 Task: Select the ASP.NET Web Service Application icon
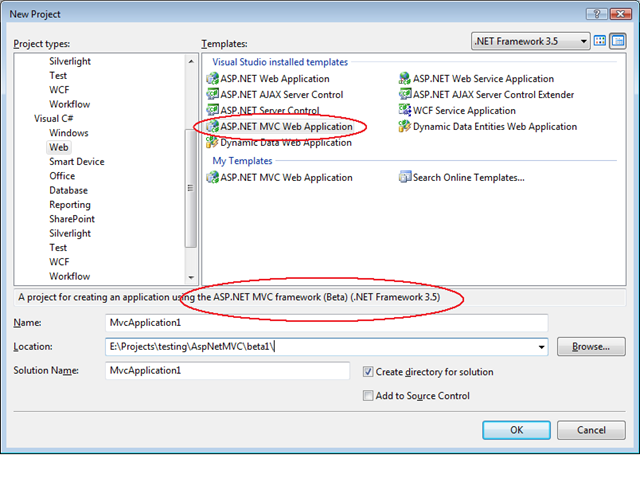point(404,78)
